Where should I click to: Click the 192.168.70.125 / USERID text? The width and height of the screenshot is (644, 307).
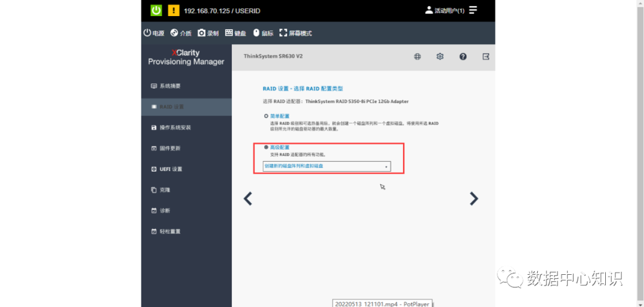[222, 11]
